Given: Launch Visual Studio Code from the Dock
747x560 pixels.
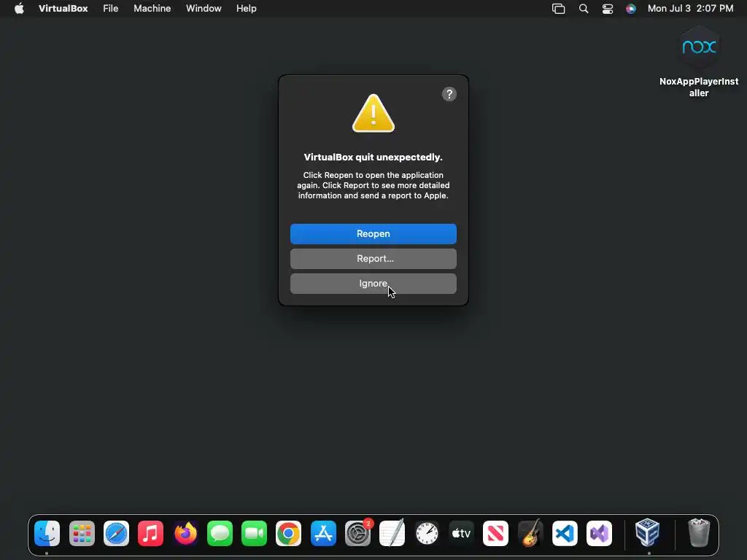Looking at the screenshot, I should pos(565,533).
